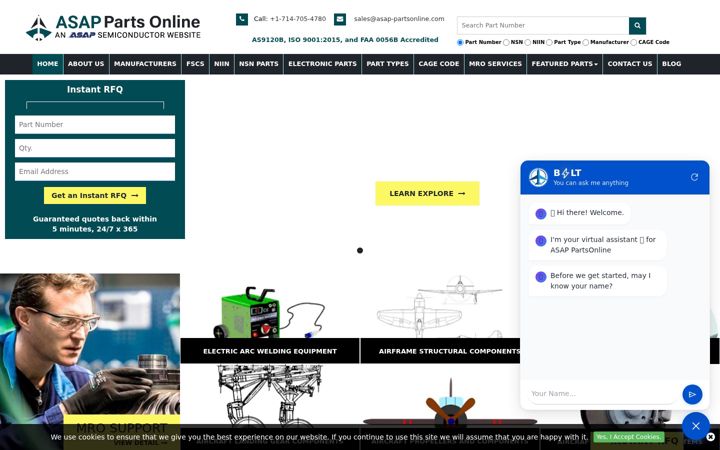
Task: Select the Part Type radio option
Action: click(x=549, y=42)
